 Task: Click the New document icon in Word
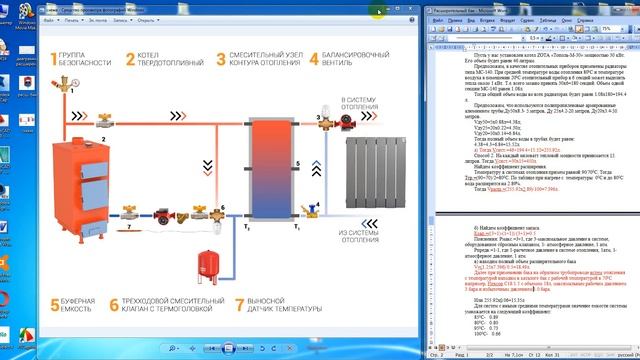click(x=433, y=29)
